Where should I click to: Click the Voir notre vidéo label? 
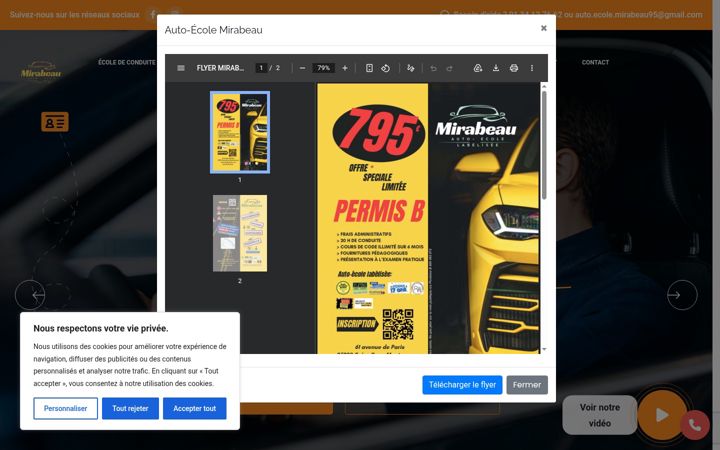coord(600,415)
